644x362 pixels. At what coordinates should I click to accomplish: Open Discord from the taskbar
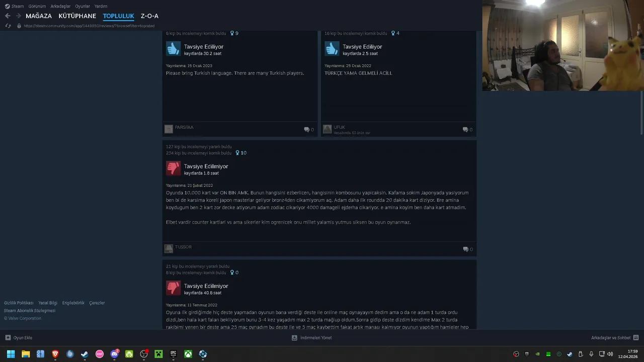point(114,354)
